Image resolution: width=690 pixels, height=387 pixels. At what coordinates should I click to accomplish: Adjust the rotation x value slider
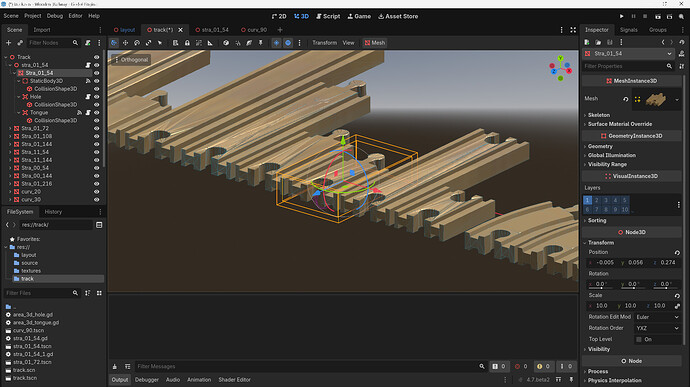point(601,289)
